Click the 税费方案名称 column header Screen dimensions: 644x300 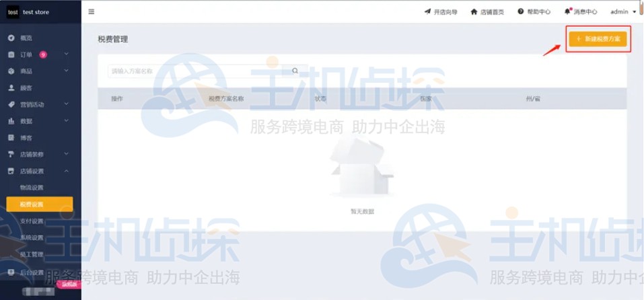coord(227,99)
